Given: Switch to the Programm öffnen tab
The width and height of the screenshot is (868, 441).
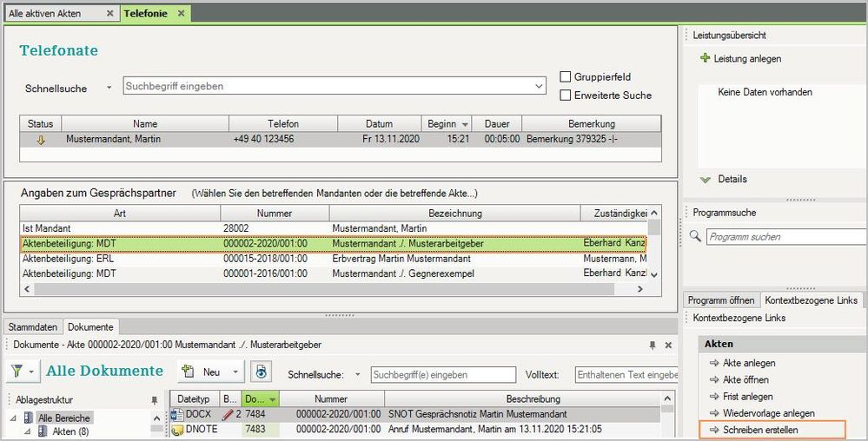Looking at the screenshot, I should [x=720, y=300].
